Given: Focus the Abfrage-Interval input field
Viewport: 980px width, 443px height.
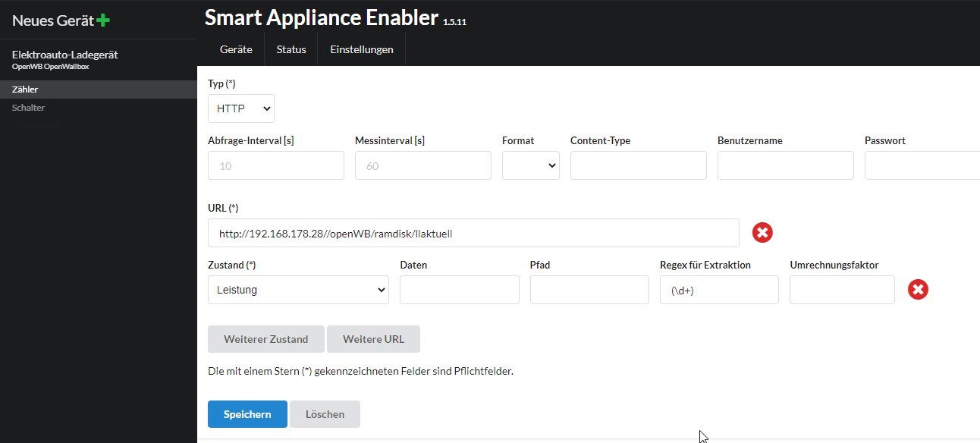Looking at the screenshot, I should pos(275,165).
